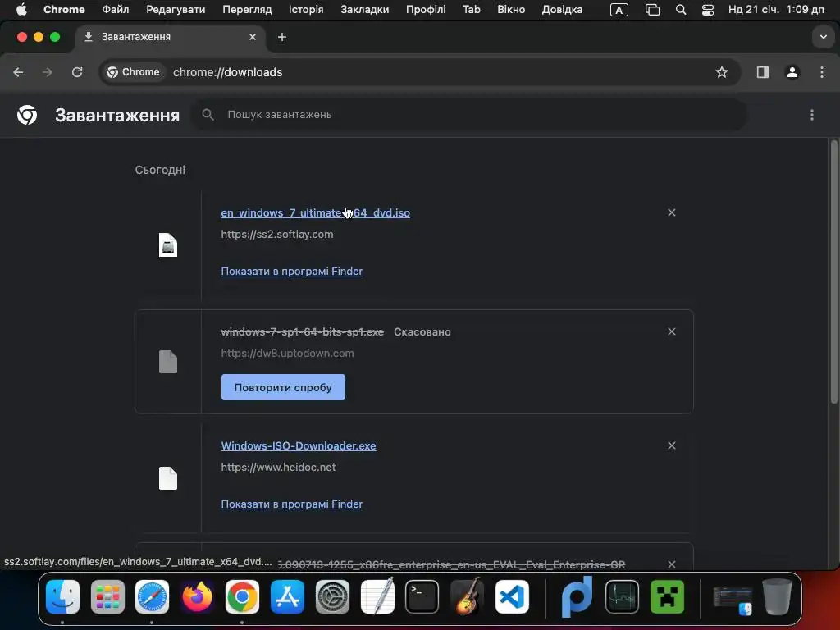The image size is (840, 630).
Task: Click the date and time in menu bar
Action: [776, 10]
